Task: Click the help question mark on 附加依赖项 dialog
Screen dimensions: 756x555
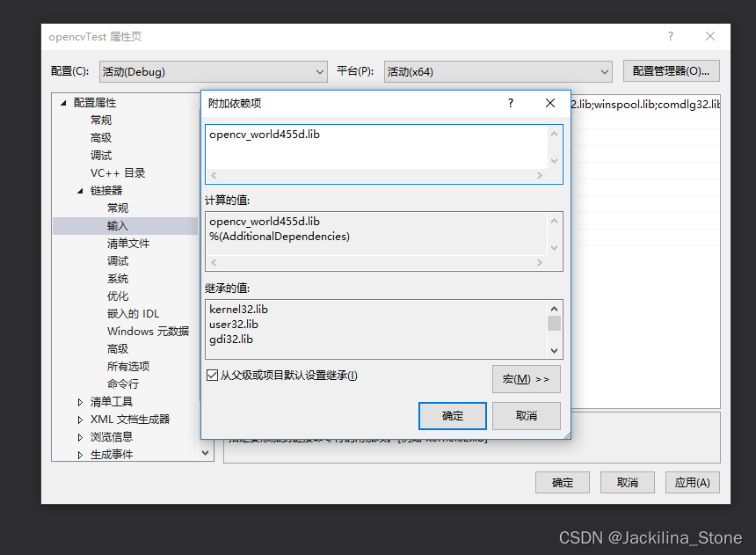Action: point(510,103)
